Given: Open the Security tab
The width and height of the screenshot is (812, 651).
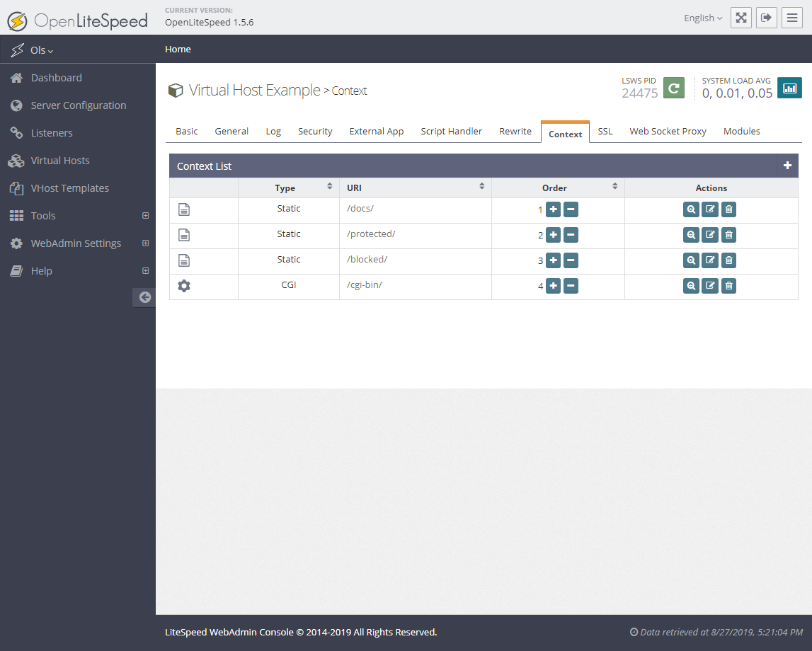Looking at the screenshot, I should pyautogui.click(x=315, y=132).
